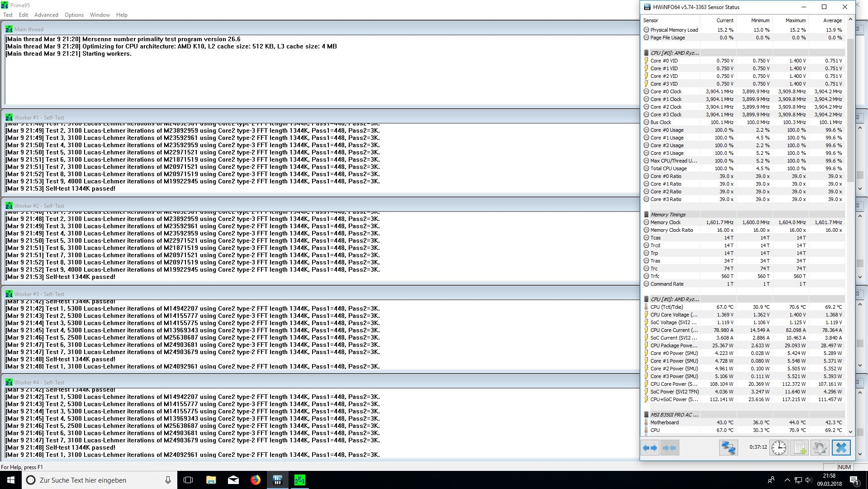868x489 pixels.
Task: Open Prime95 Edit menu
Action: click(x=24, y=15)
